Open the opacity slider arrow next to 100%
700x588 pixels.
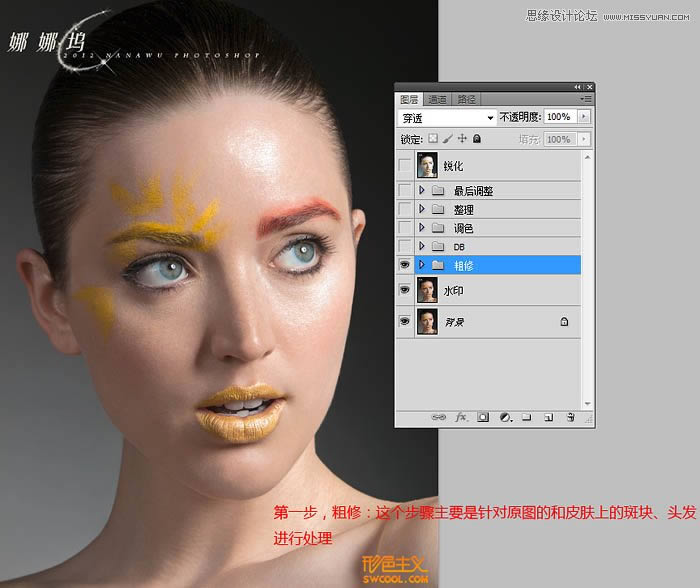click(x=584, y=118)
